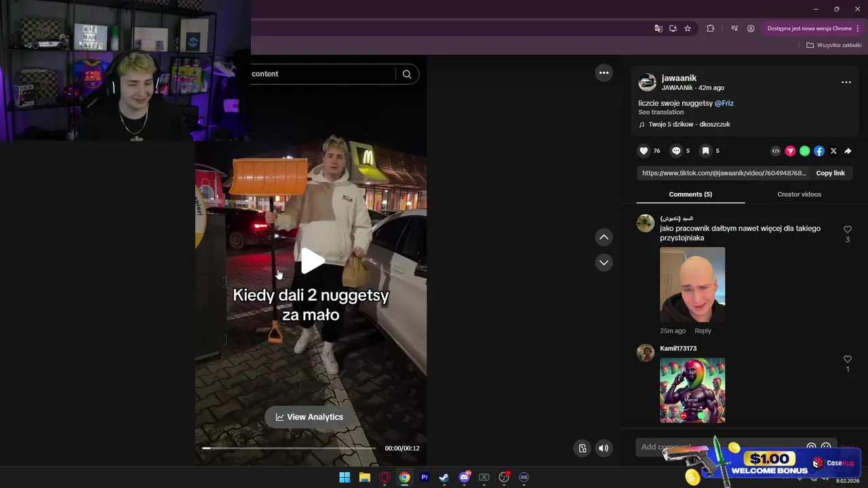Bookmark this page with the star
Viewport: 868px width, 488px height.
pyautogui.click(x=688, y=28)
